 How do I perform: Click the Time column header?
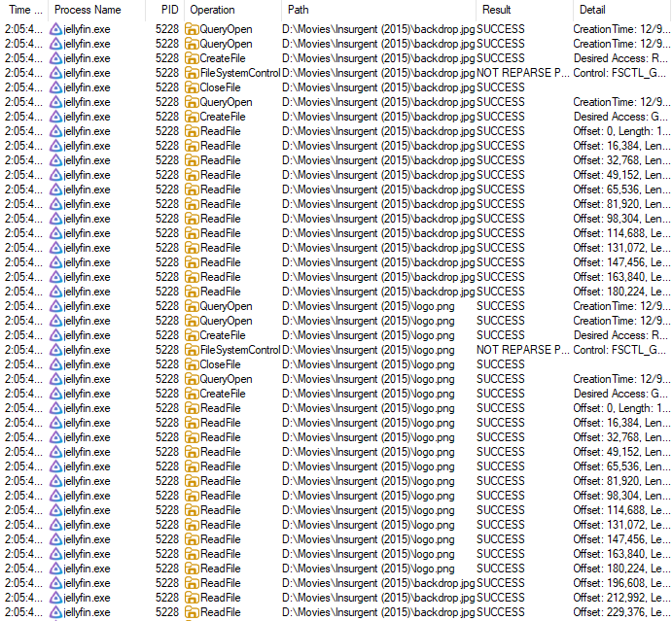tap(23, 9)
